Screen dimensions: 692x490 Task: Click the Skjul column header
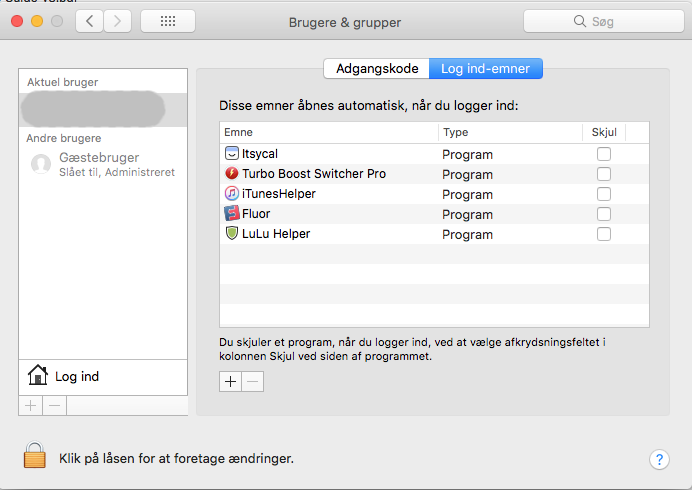604,132
